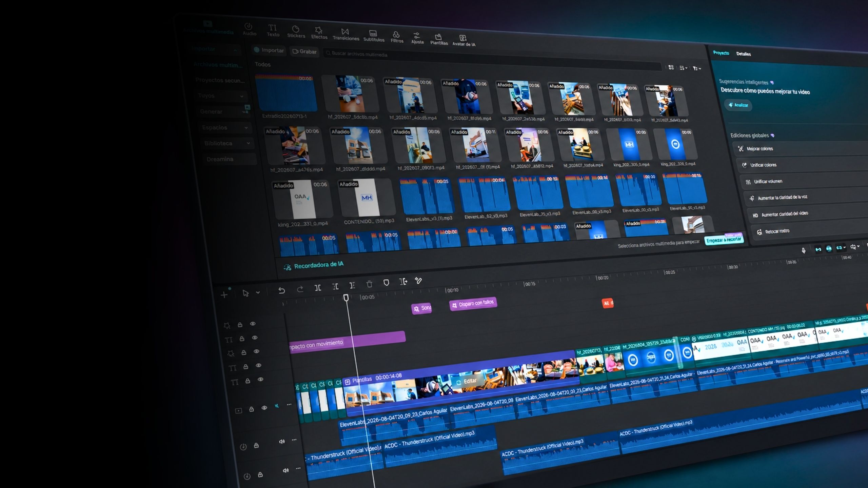Open the Recordadora de IA tool
The height and width of the screenshot is (488, 868).
pyautogui.click(x=314, y=265)
